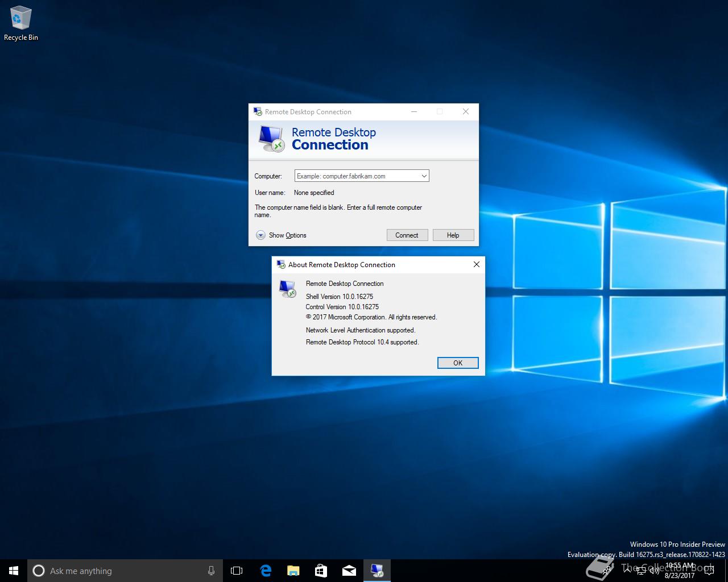Click the Cortana circle icon
This screenshot has width=728, height=582.
(39, 571)
